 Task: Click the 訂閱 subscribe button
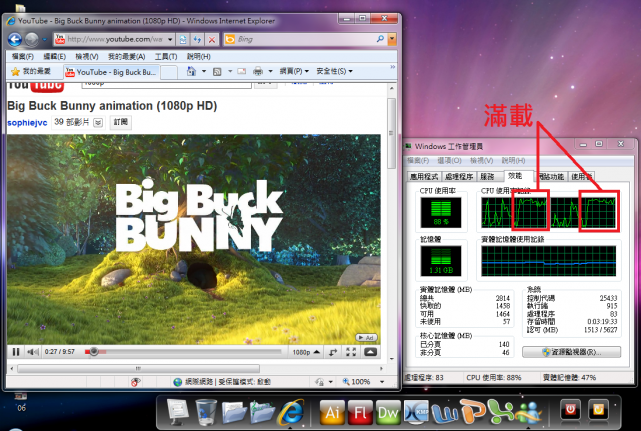[121, 122]
